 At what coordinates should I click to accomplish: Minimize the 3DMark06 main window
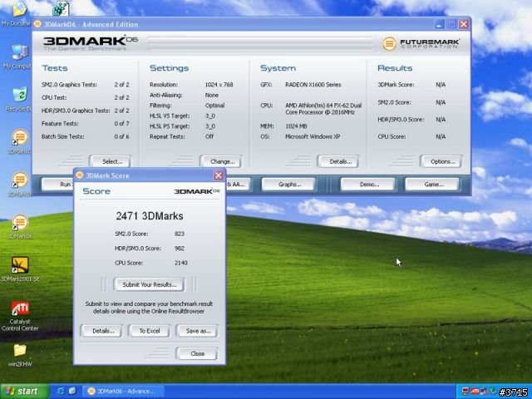tap(439, 24)
